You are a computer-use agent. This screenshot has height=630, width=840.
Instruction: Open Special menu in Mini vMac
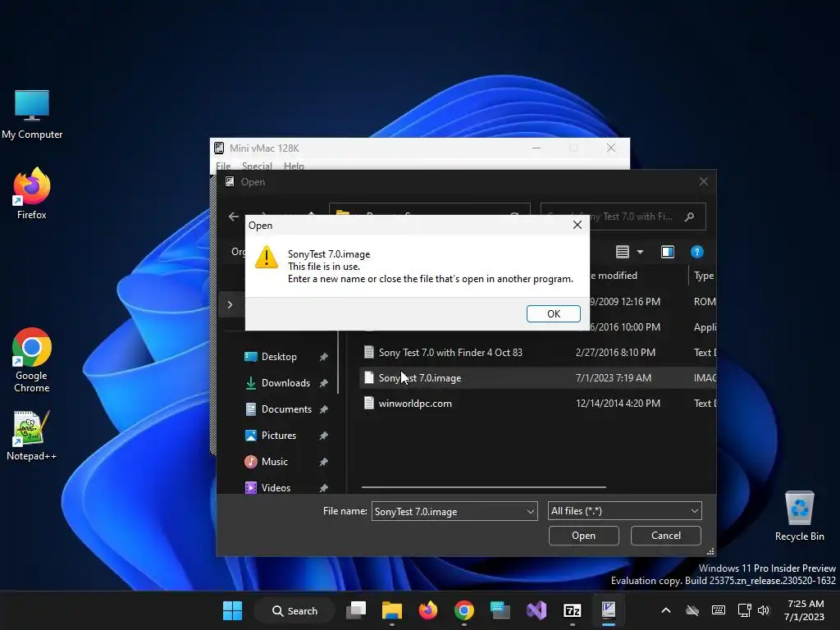(x=257, y=166)
